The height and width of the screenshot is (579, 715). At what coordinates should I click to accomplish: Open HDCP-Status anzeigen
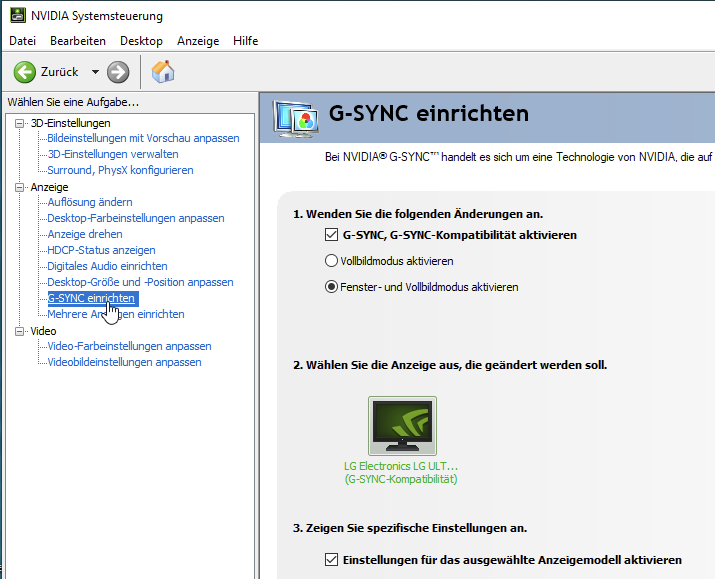101,250
